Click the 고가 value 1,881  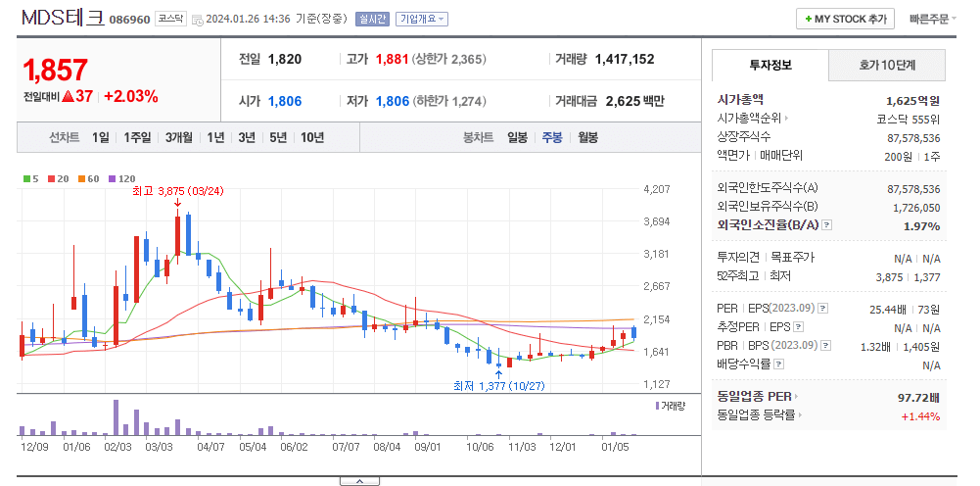[x=392, y=60]
